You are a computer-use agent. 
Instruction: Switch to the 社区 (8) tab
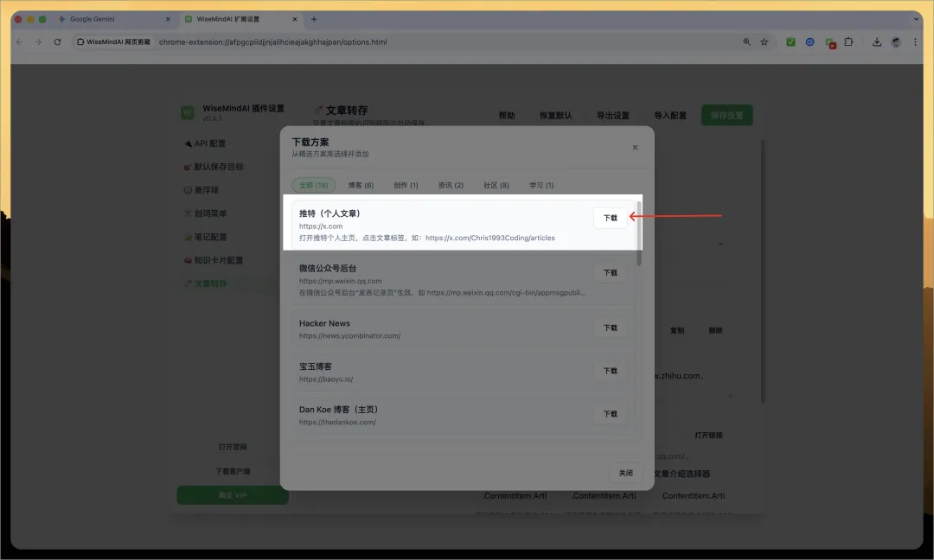[x=495, y=184]
